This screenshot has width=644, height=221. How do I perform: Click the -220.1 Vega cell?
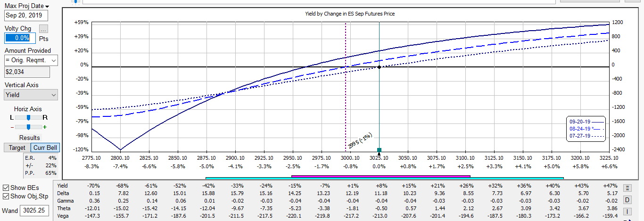tap(293, 216)
